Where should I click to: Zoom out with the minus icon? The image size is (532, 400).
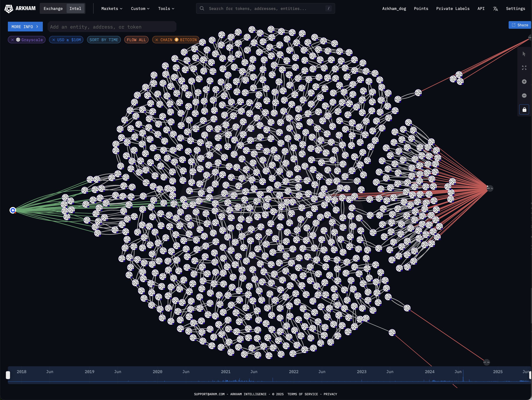click(x=524, y=96)
